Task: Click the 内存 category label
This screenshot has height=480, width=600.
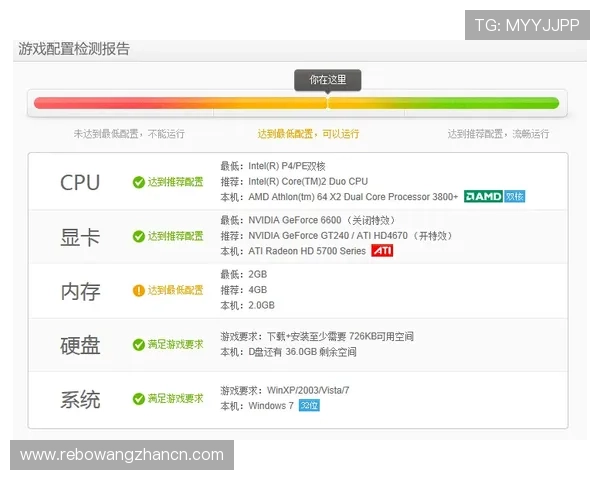Action: click(80, 291)
